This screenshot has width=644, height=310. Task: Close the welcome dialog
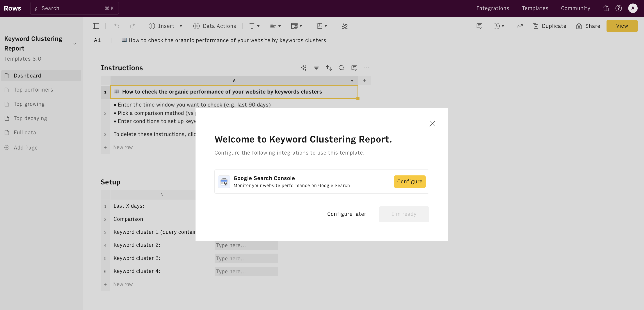tap(432, 124)
